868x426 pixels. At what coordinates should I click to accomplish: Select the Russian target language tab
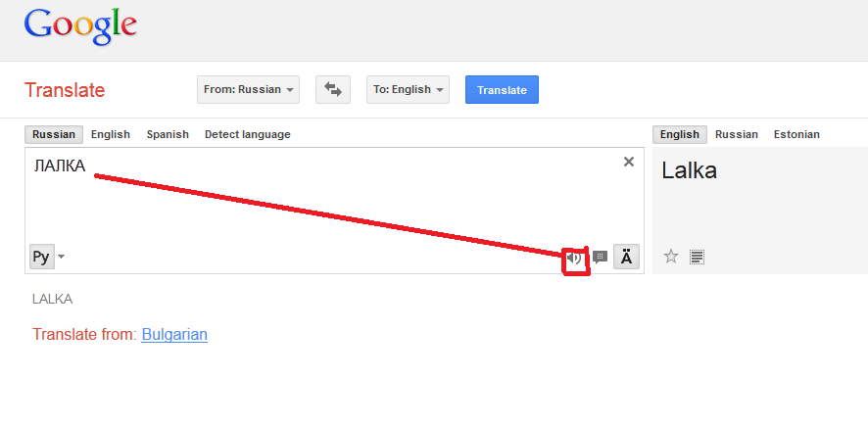pos(737,134)
